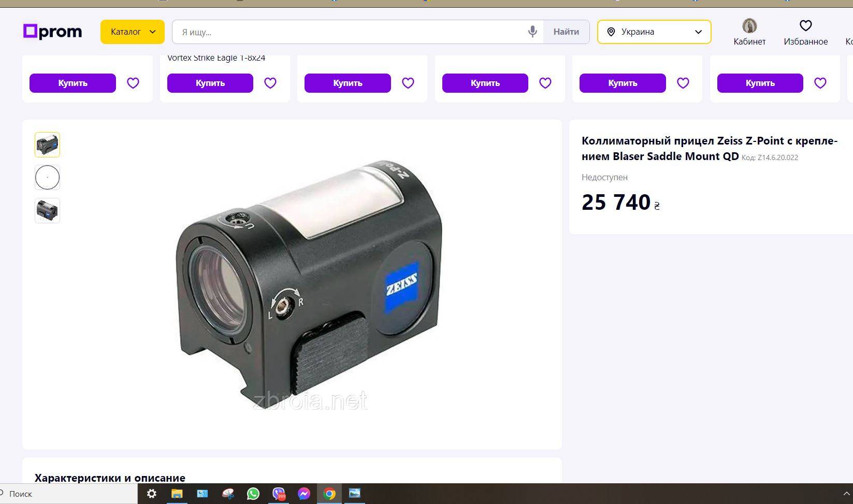Click product title Коллиматорный прицел Zeiss Z-Point
The width and height of the screenshot is (853, 504).
click(710, 149)
